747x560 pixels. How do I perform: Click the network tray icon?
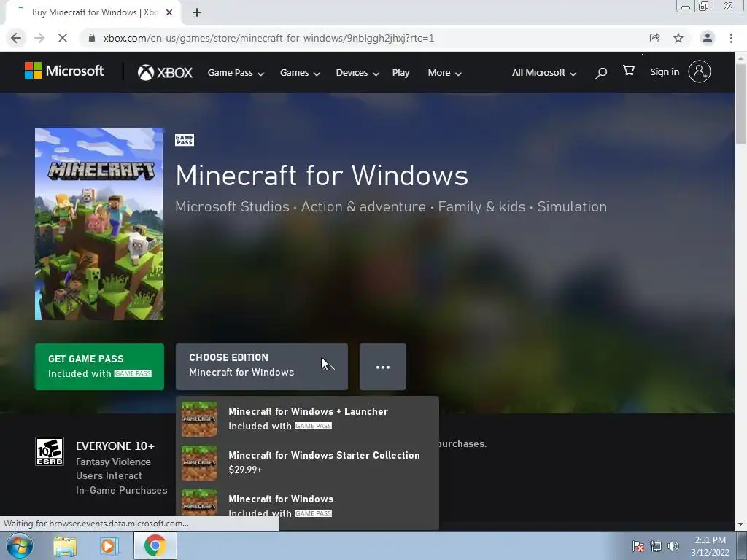656,546
